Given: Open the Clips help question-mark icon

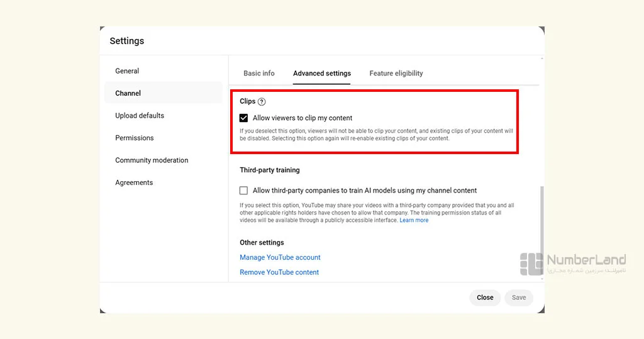Looking at the screenshot, I should point(262,101).
